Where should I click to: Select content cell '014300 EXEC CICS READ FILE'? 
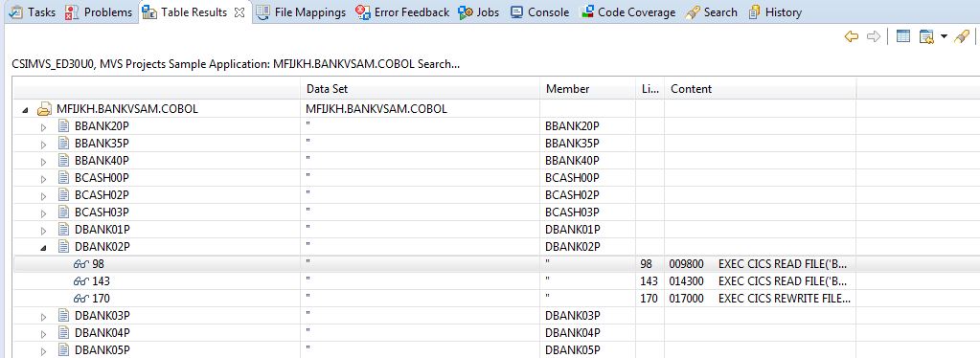pos(760,281)
